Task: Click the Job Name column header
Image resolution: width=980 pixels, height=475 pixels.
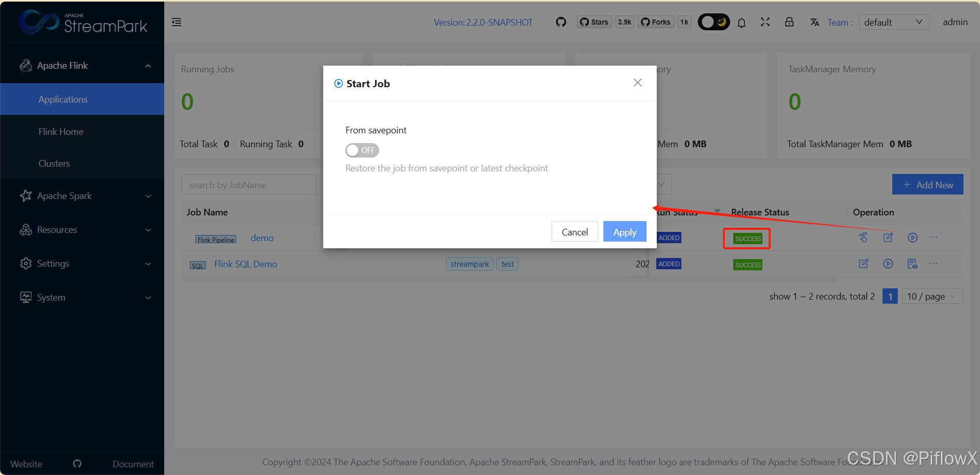Action: point(207,212)
